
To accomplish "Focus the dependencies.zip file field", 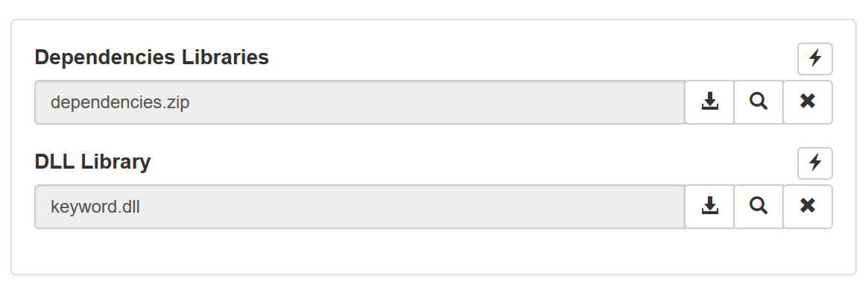I will 360,102.
